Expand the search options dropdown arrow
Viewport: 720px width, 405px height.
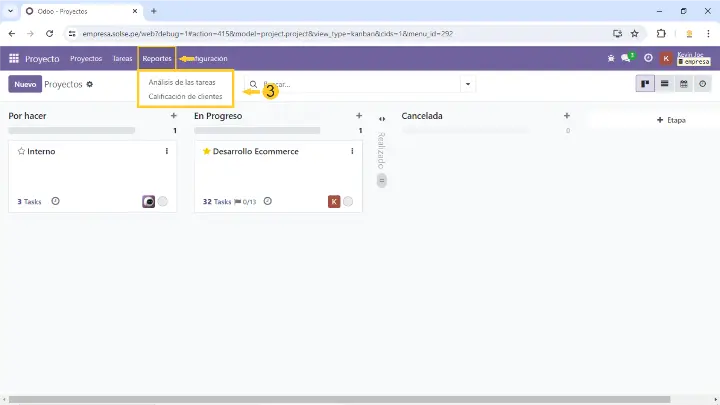(x=468, y=85)
